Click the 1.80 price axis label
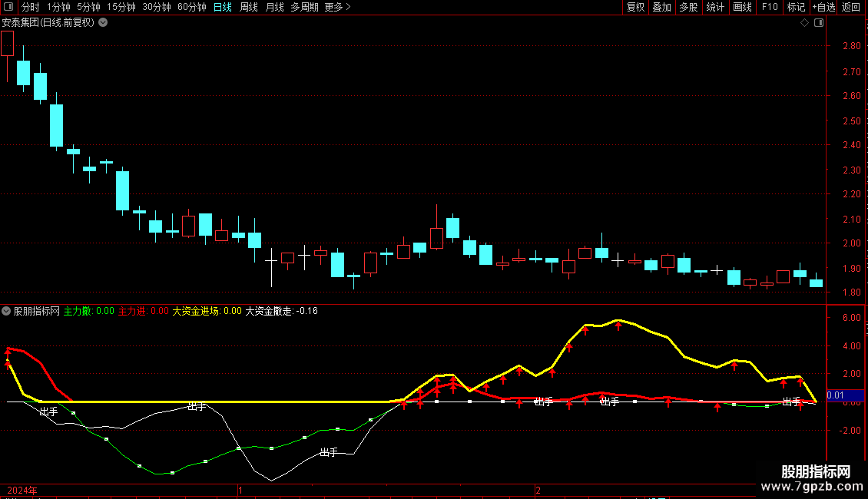The height and width of the screenshot is (499, 868). pos(851,292)
